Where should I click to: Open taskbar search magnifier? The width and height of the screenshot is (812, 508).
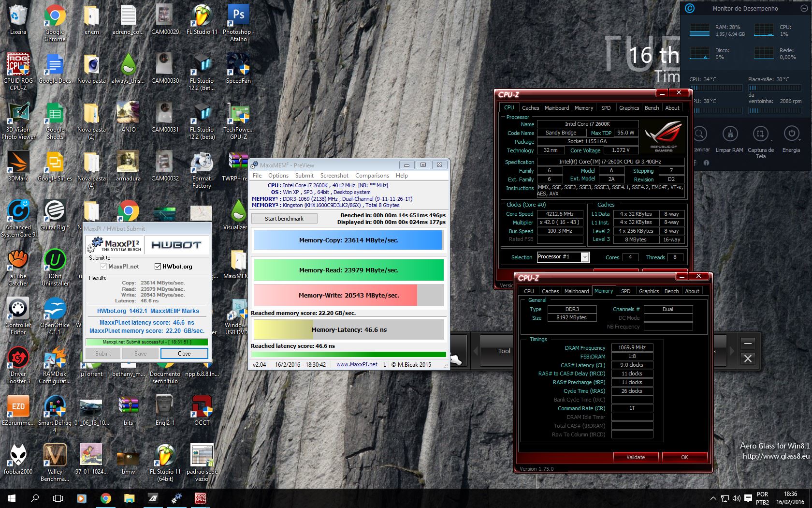(x=35, y=498)
